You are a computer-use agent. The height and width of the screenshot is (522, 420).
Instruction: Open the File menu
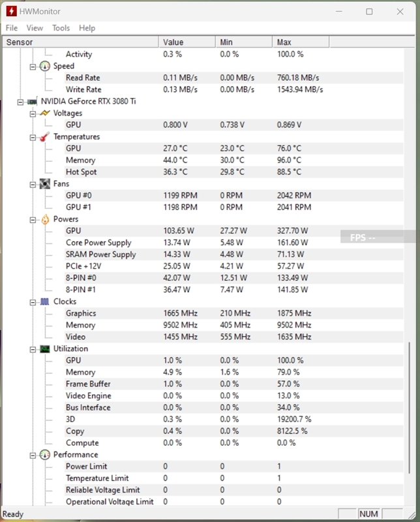(x=12, y=28)
